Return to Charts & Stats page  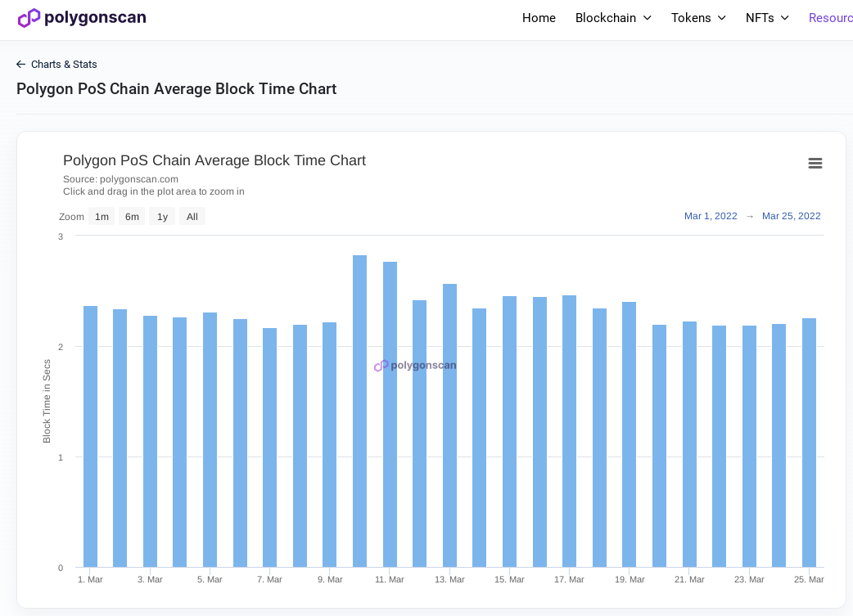tap(64, 65)
